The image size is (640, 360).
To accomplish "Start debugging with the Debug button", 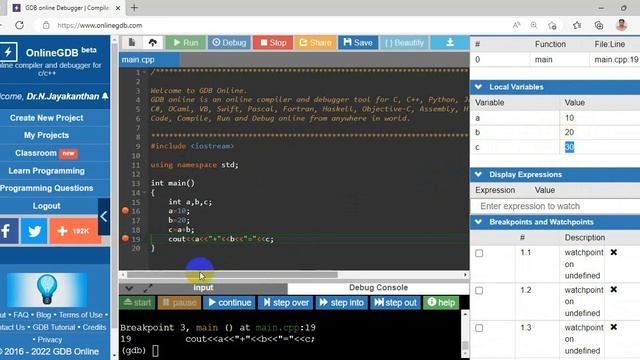I will 229,42.
